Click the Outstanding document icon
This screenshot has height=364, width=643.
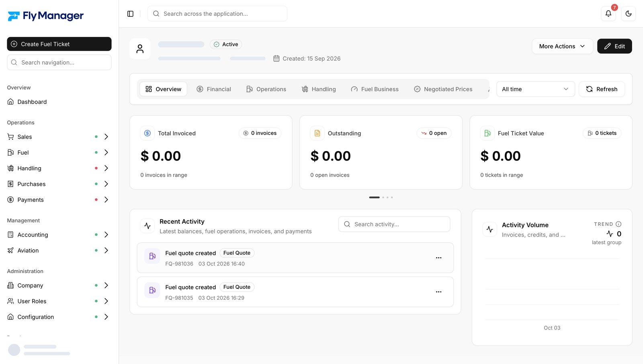click(x=317, y=133)
